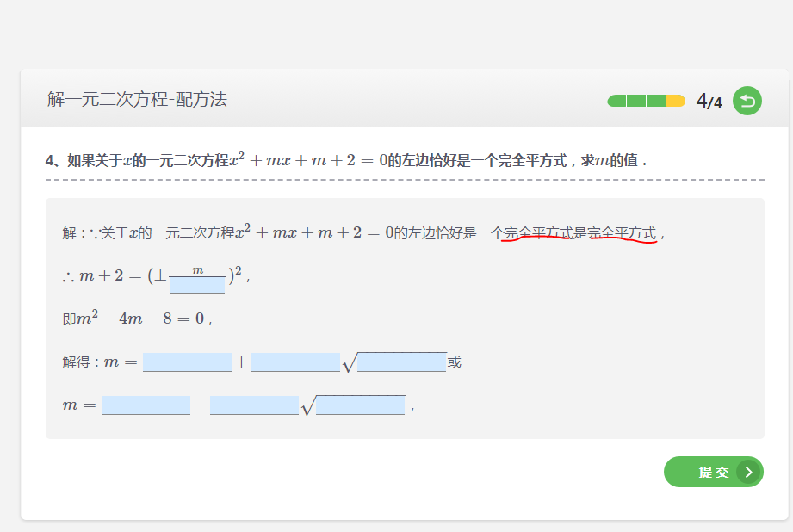Select the second green progress bar segment
Viewport: 793px width, 532px height.
(636, 101)
